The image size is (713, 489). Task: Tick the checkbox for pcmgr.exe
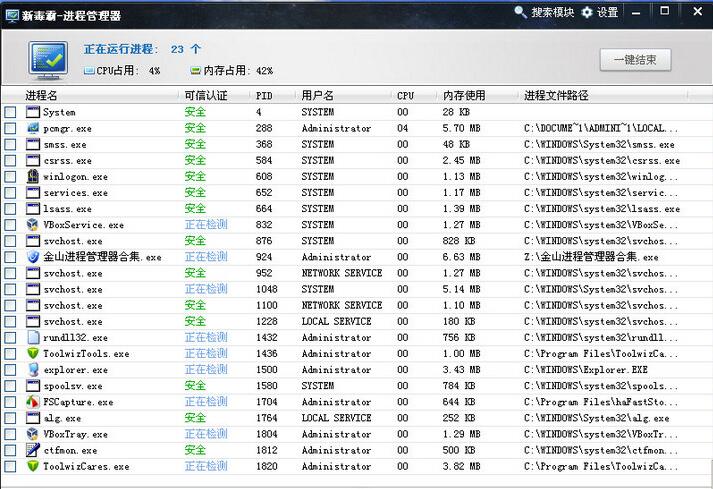click(10, 129)
